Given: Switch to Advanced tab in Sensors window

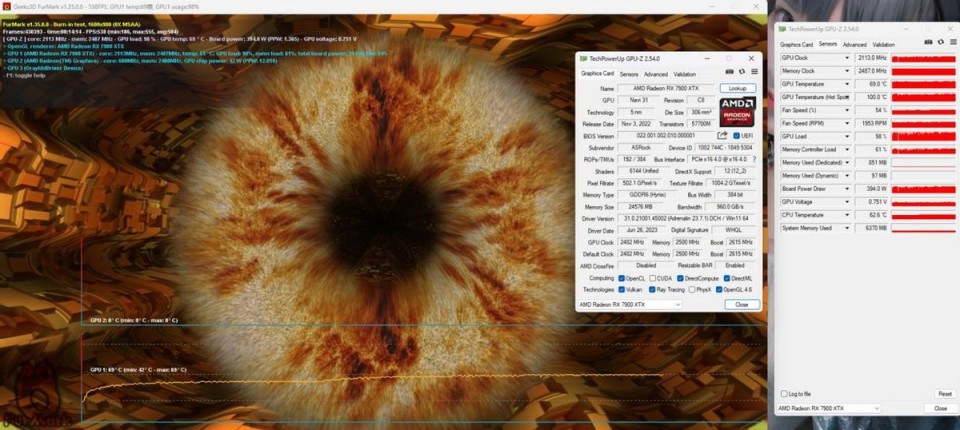Looking at the screenshot, I should coord(855,45).
